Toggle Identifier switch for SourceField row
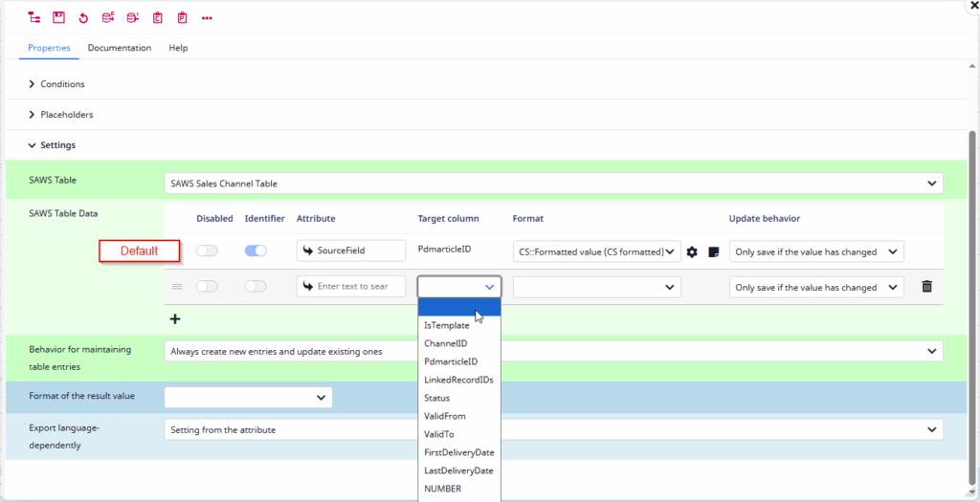The width and height of the screenshot is (980, 502). coord(256,251)
